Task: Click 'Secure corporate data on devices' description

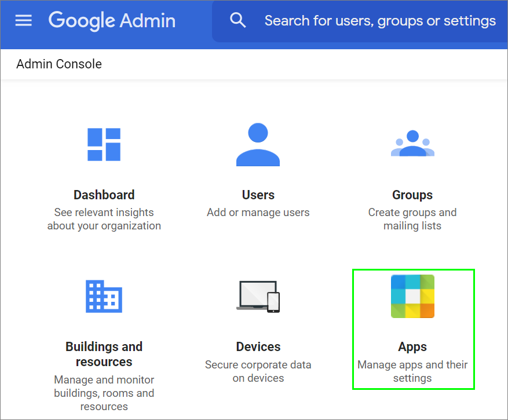Action: click(x=258, y=371)
